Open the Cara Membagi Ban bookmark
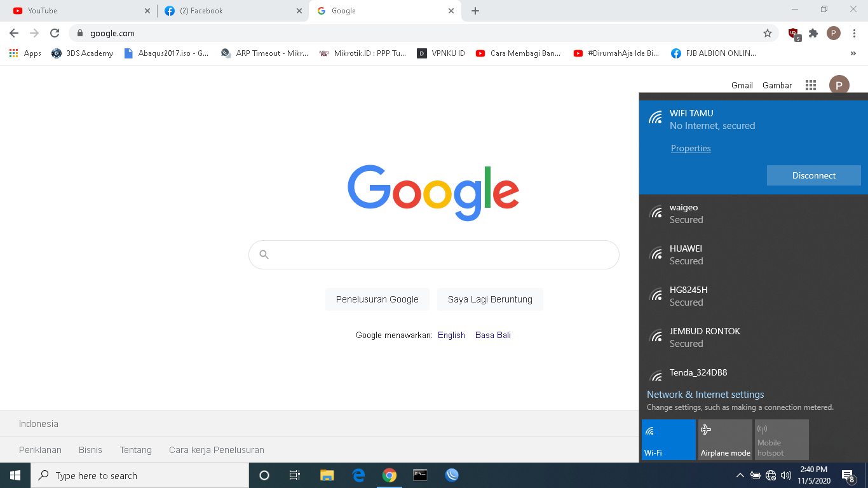Viewport: 868px width, 488px height. [518, 53]
